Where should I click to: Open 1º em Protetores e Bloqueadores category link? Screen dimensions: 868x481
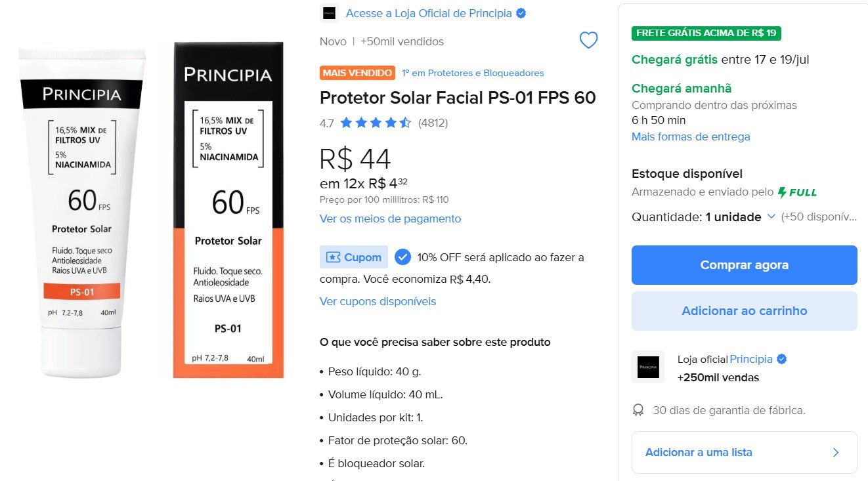(473, 73)
